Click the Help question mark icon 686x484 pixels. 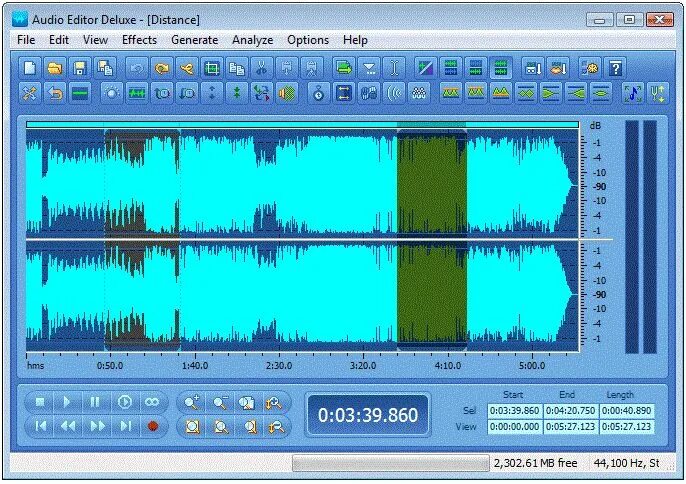(x=615, y=68)
